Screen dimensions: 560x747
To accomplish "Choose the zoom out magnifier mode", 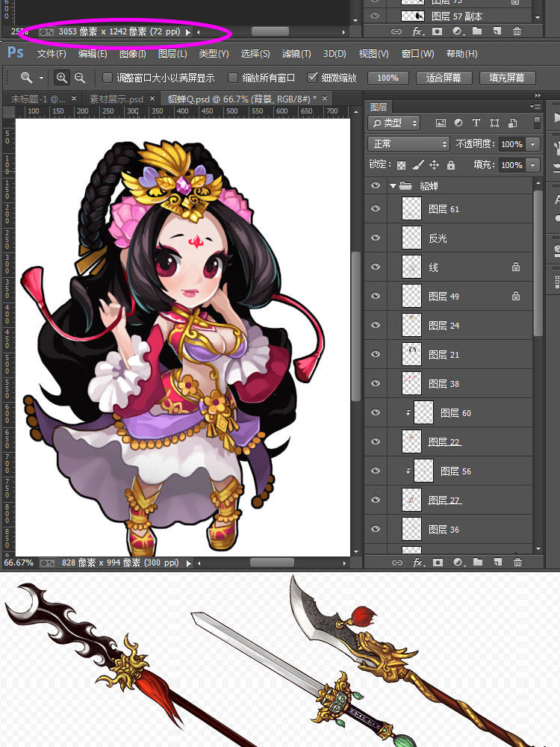I will pyautogui.click(x=80, y=77).
